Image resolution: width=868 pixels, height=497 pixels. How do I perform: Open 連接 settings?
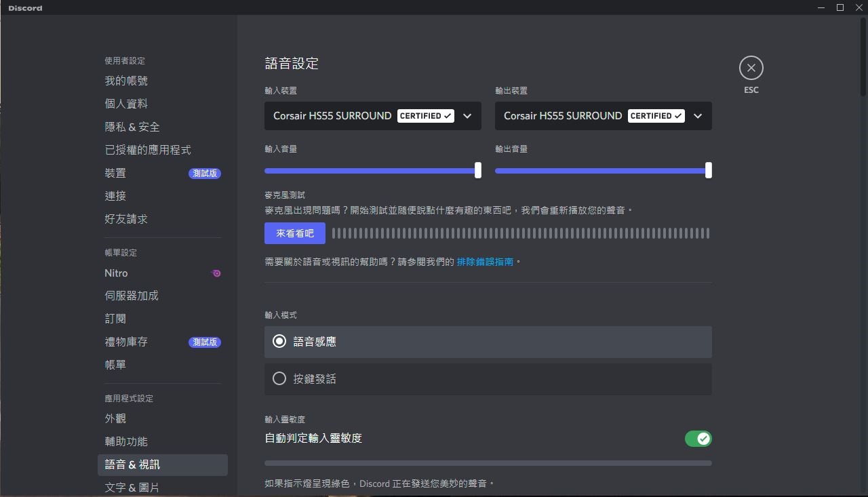(163, 196)
